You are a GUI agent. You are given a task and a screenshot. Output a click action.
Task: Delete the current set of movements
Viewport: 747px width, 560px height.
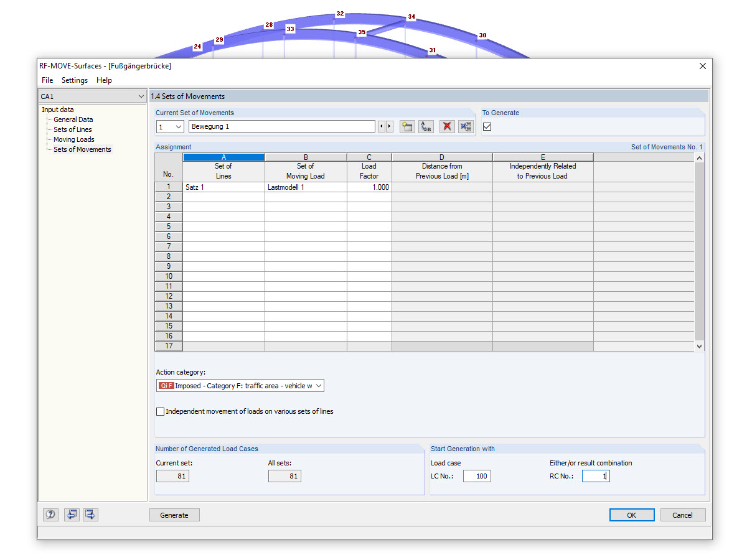447,126
